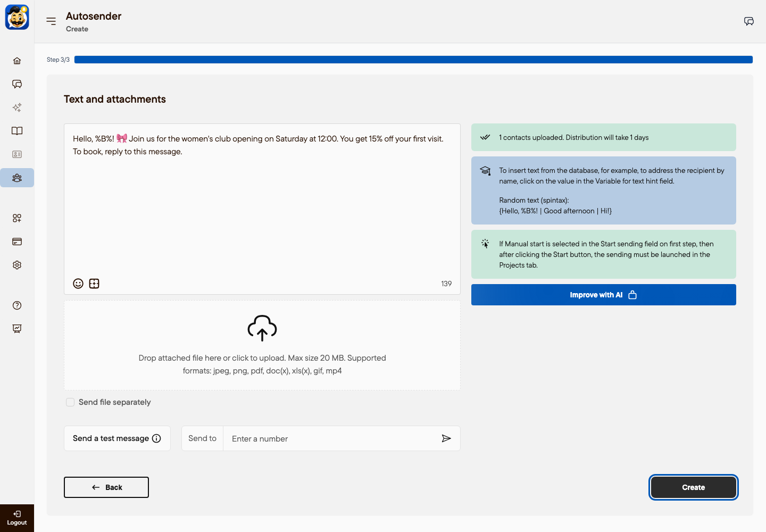This screenshot has width=766, height=532.
Task: Click Improve with AI button
Action: click(x=604, y=295)
